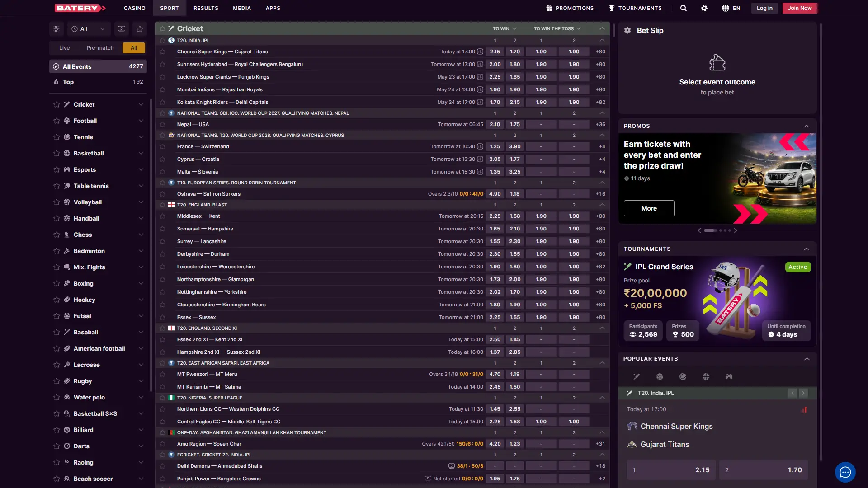Viewport: 868px width, 488px height.
Task: Switch to the Live tab
Action: (64, 48)
